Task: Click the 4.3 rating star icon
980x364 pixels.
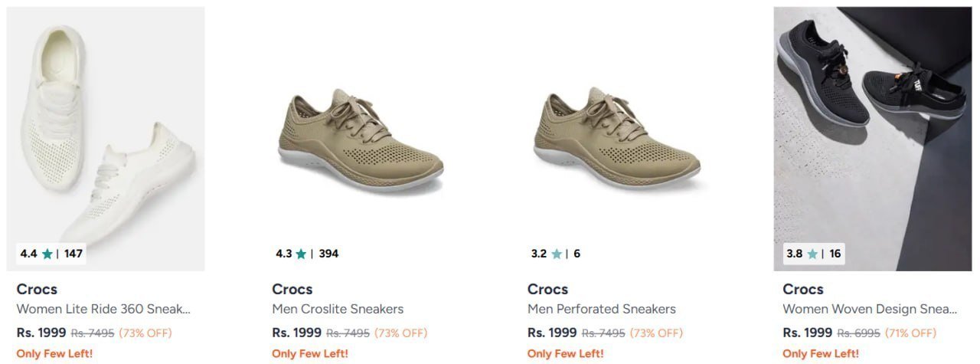Action: point(301,254)
